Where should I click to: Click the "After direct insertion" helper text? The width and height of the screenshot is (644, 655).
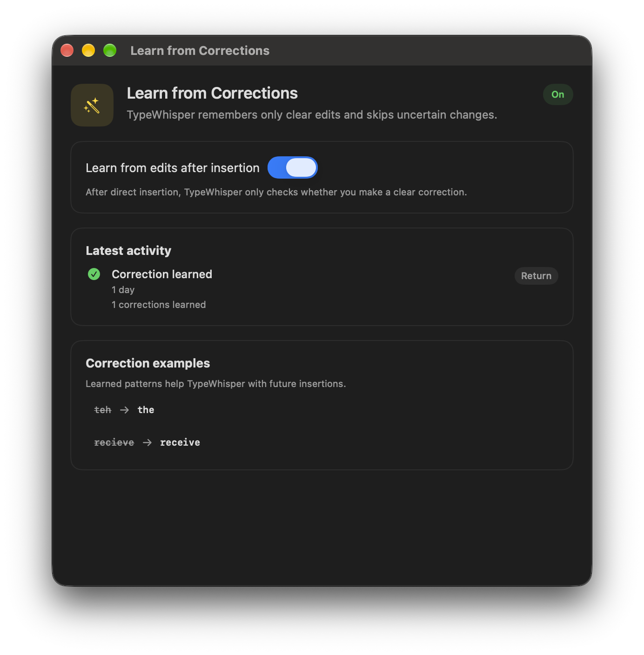(276, 192)
